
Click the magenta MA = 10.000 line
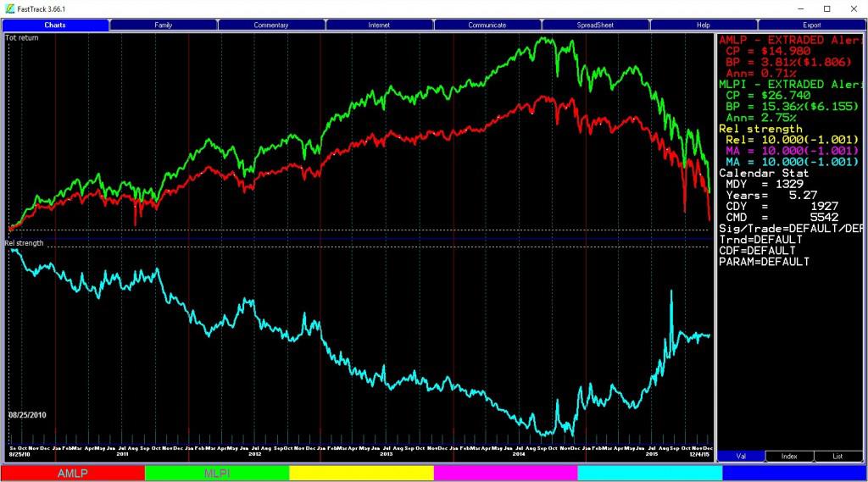793,151
